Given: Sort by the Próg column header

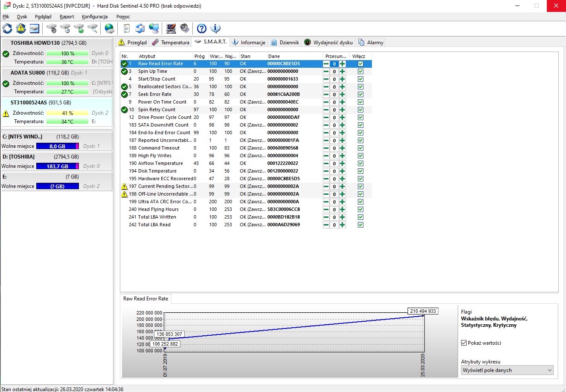Looking at the screenshot, I should (x=201, y=56).
